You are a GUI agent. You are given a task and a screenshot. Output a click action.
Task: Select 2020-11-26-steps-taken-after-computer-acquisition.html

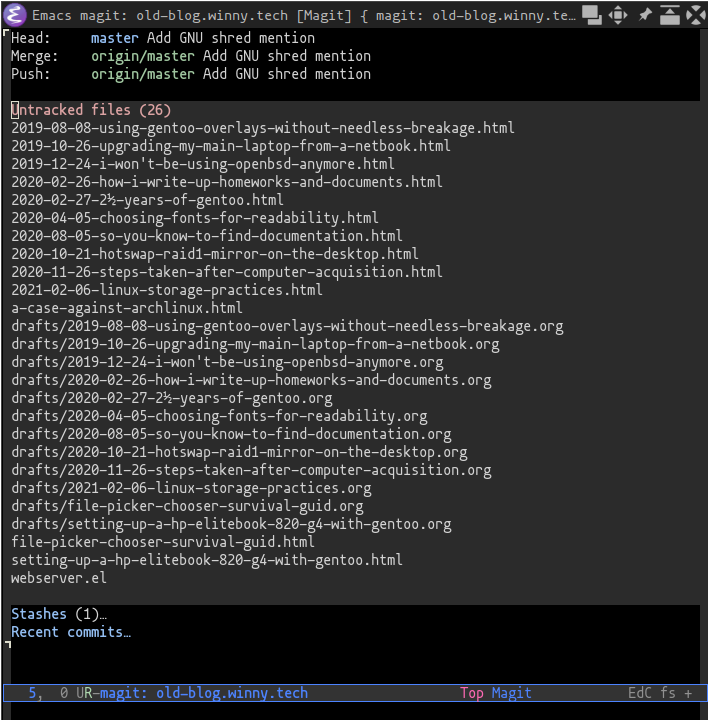pos(227,272)
